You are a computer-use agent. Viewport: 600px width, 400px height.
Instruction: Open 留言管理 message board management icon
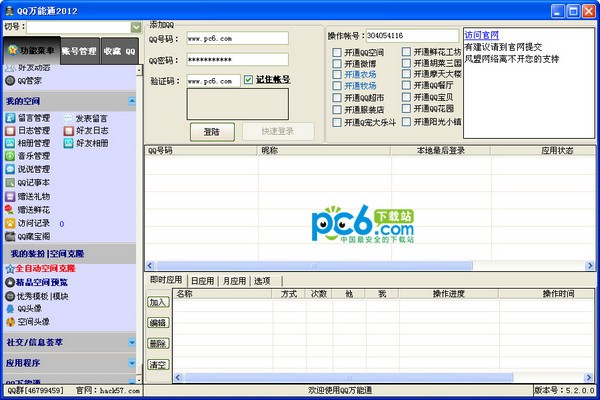[x=10, y=118]
